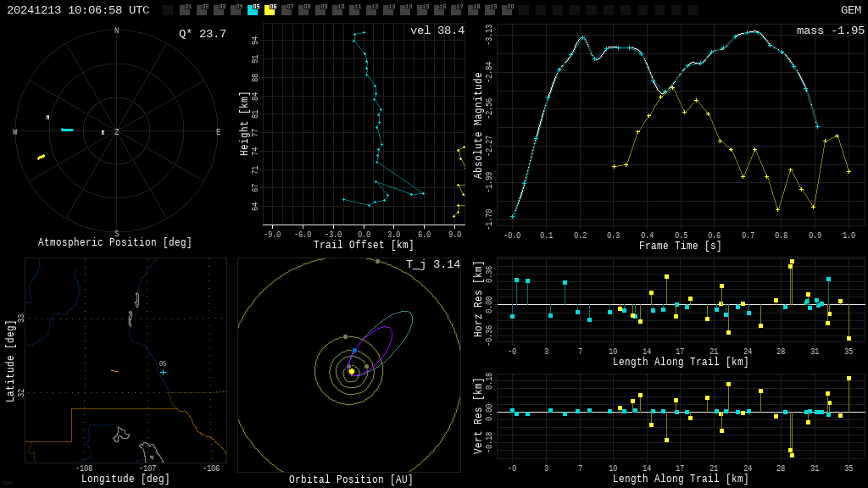Click the GEM shower label
This screenshot has width=868, height=488.
[850, 10]
